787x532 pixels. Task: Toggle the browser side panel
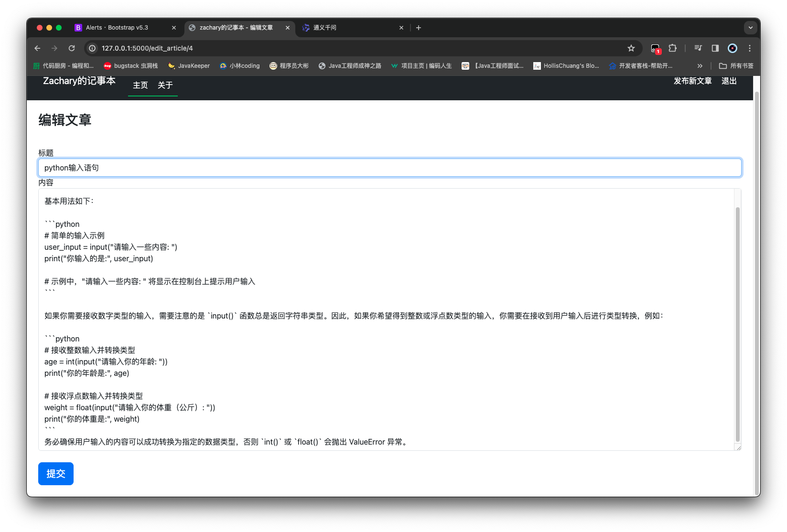click(x=715, y=48)
